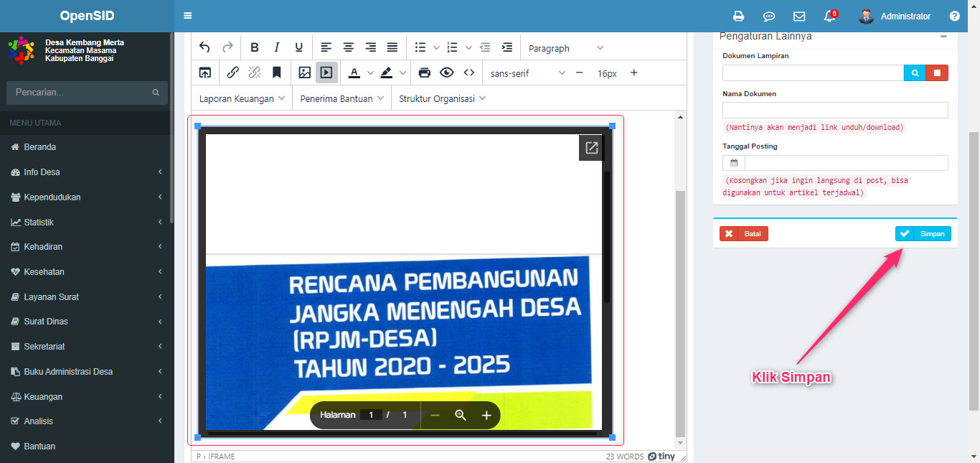Toggle the sidebar hamburger menu

tap(188, 16)
